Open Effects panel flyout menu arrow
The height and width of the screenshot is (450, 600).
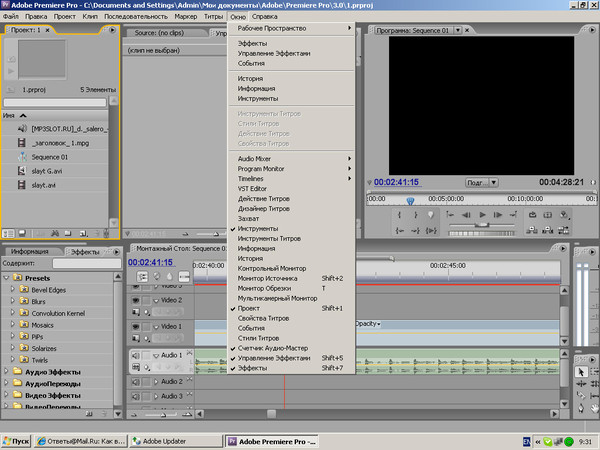tap(116, 252)
